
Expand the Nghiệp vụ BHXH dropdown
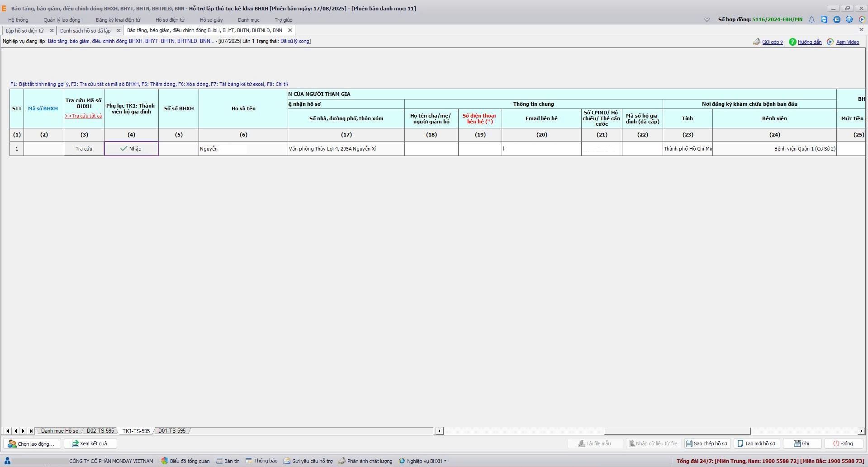424,461
